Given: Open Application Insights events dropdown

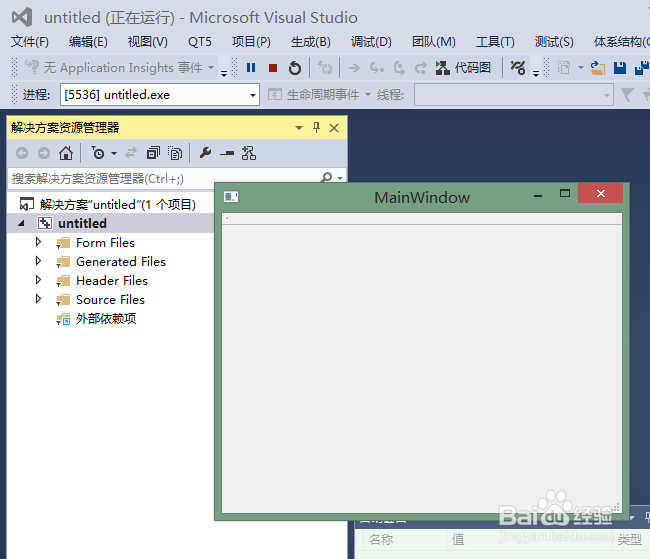Looking at the screenshot, I should [x=211, y=68].
